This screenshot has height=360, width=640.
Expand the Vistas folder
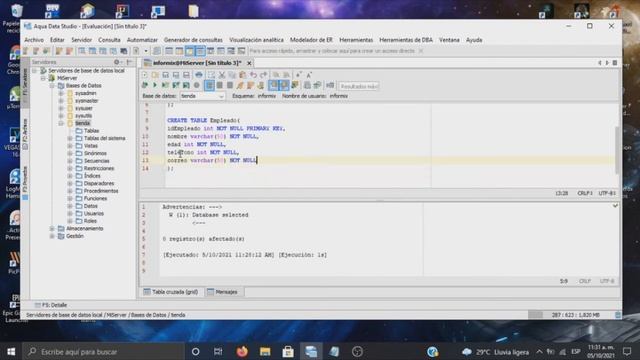(x=70, y=146)
